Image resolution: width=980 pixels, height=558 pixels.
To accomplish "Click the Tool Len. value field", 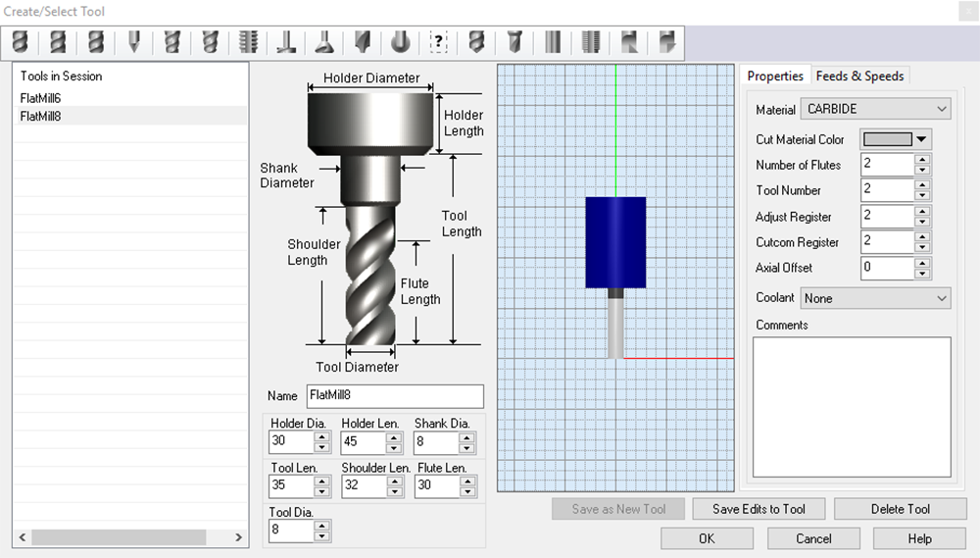I will (x=291, y=486).
